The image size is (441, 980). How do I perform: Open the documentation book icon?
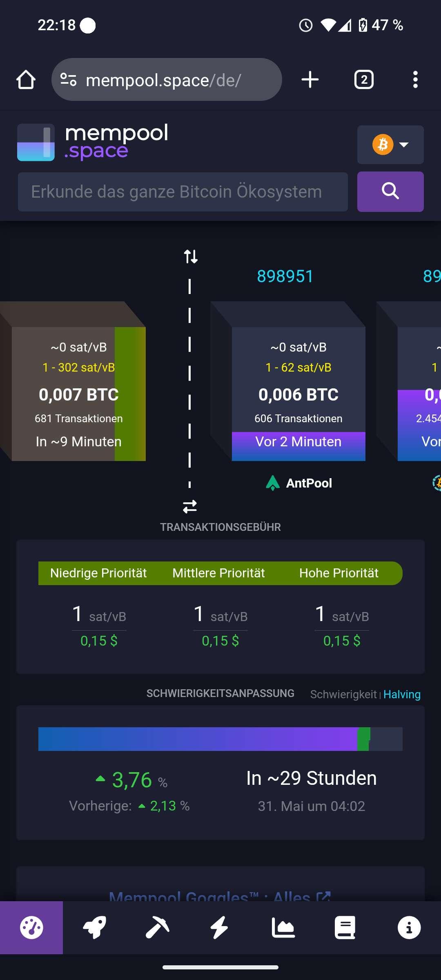[x=345, y=928]
